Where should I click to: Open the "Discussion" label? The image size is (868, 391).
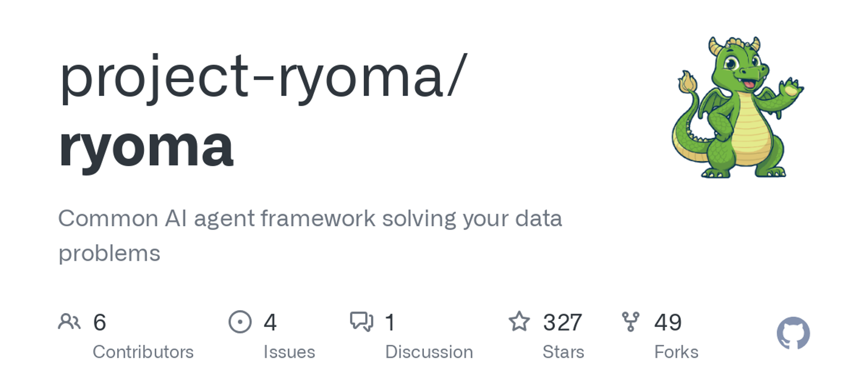pos(429,352)
